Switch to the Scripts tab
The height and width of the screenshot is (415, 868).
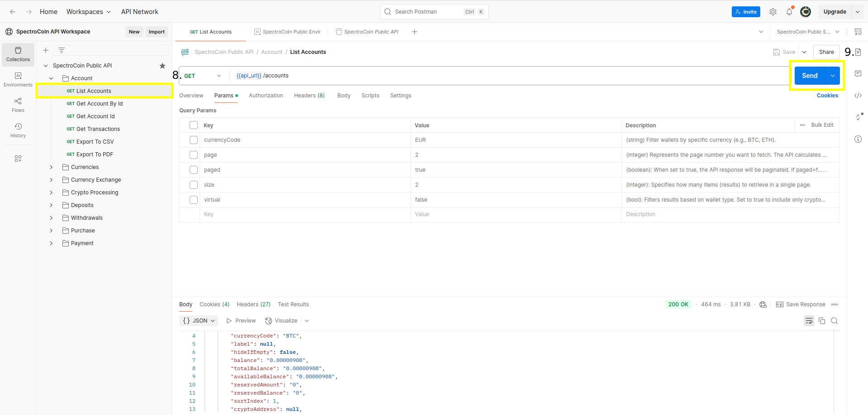(x=370, y=96)
